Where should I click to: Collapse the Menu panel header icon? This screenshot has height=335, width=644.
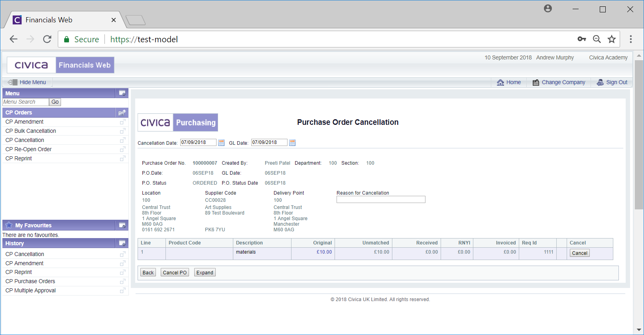click(x=122, y=93)
